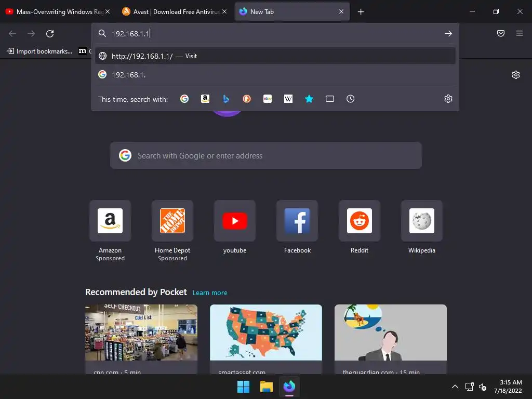
Task: Open File Explorer from taskbar
Action: click(267, 387)
